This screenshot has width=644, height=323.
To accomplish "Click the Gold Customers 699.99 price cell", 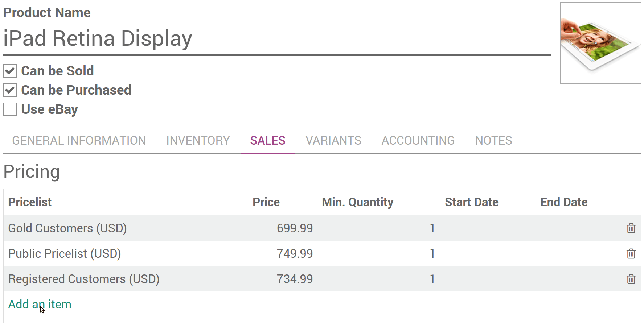I will [294, 228].
